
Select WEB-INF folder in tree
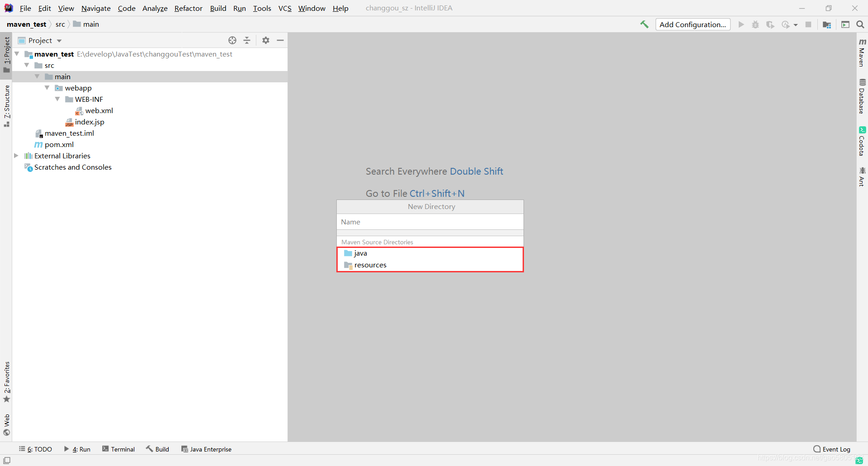(x=84, y=99)
